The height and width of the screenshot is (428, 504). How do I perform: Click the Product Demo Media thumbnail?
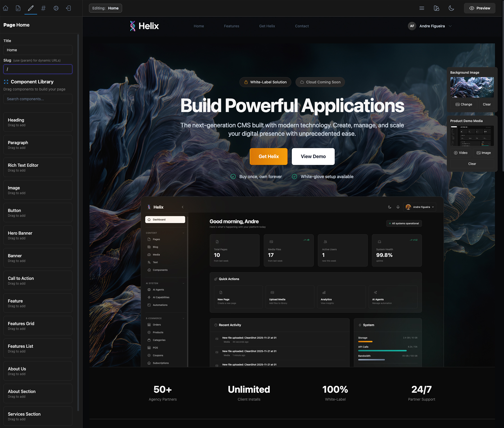[472, 136]
